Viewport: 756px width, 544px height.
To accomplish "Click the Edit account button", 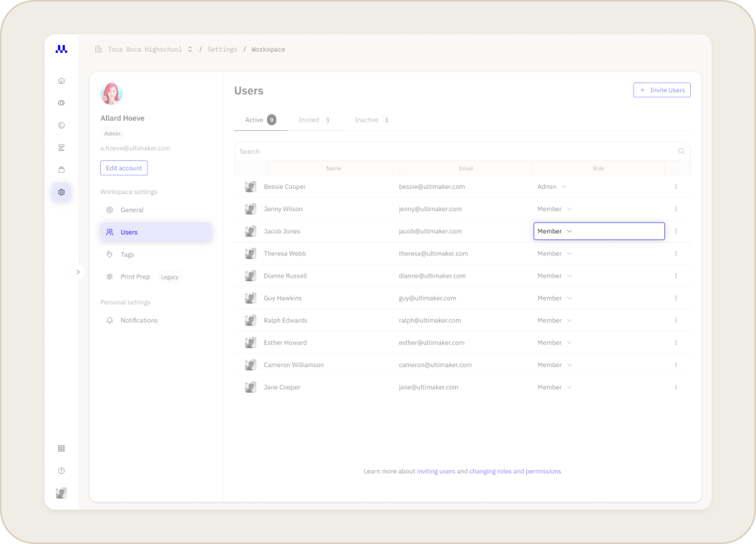I will click(124, 167).
